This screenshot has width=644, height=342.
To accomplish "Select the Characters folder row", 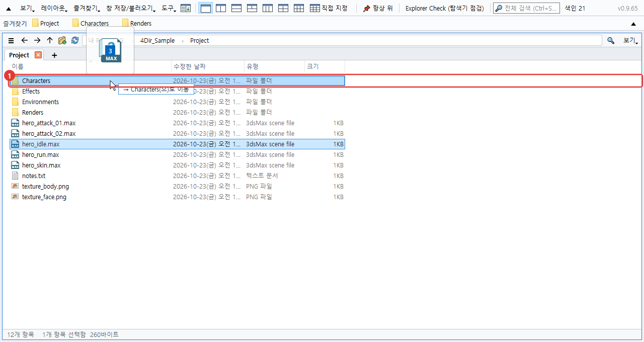I will coord(177,80).
